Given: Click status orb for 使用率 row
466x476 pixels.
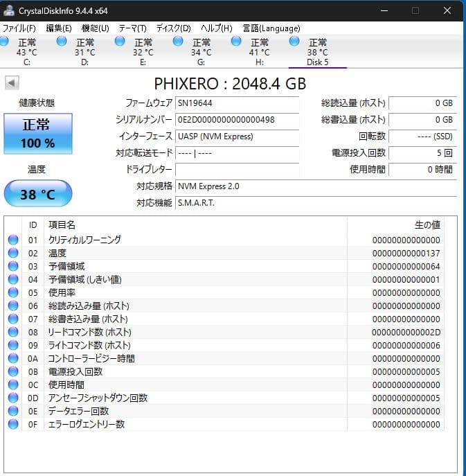Looking at the screenshot, I should (13, 292).
